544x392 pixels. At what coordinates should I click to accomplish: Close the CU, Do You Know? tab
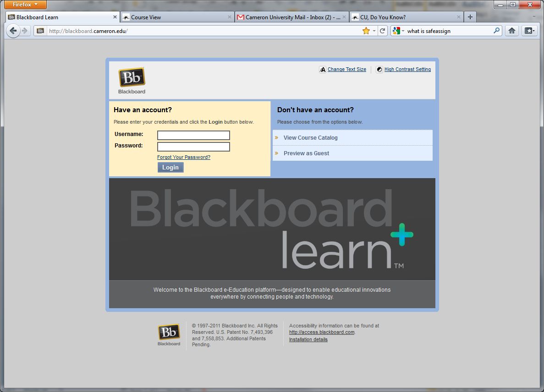coord(459,17)
